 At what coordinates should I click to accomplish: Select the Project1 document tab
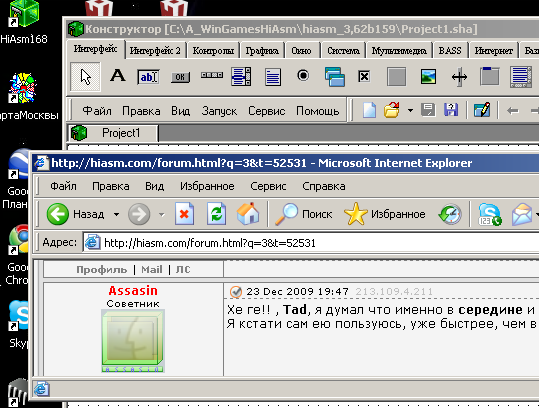113,133
